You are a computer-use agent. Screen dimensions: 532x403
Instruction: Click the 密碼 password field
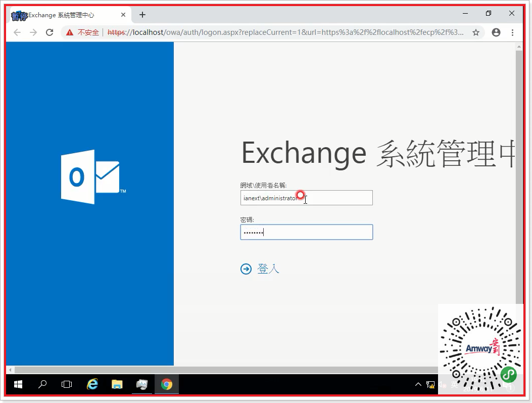[306, 232]
